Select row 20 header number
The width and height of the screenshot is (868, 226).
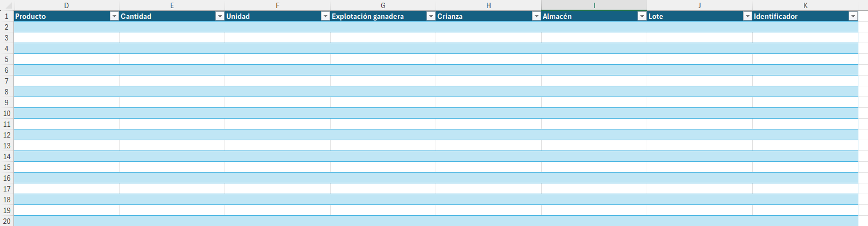(6, 221)
